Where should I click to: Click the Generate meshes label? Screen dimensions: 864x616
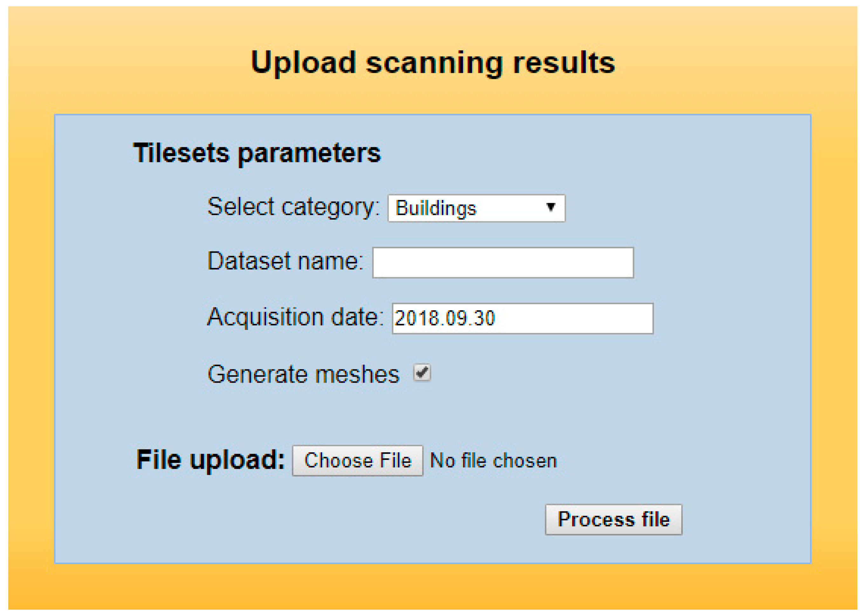pyautogui.click(x=303, y=374)
